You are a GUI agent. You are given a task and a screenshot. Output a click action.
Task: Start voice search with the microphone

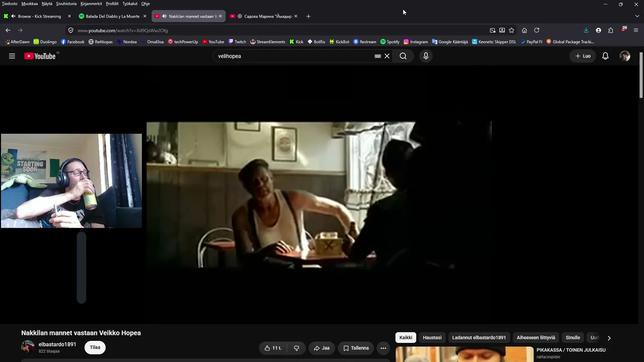pyautogui.click(x=426, y=56)
